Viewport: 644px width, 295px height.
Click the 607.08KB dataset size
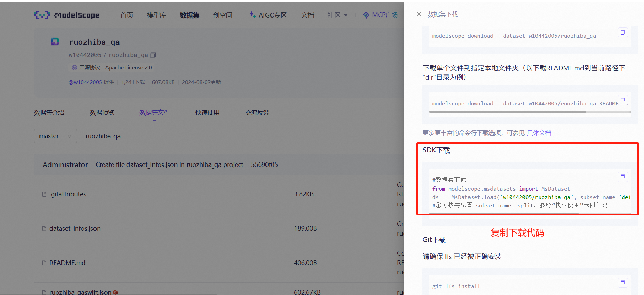[x=163, y=82]
